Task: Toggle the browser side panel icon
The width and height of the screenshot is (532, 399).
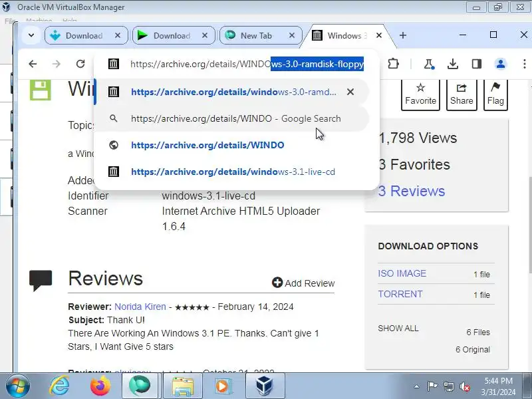Action: click(477, 64)
